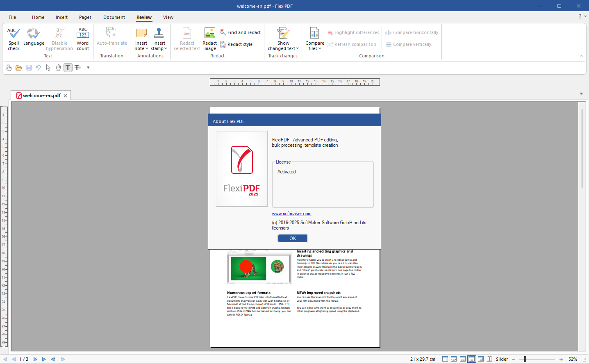Go to the first page

5,359
